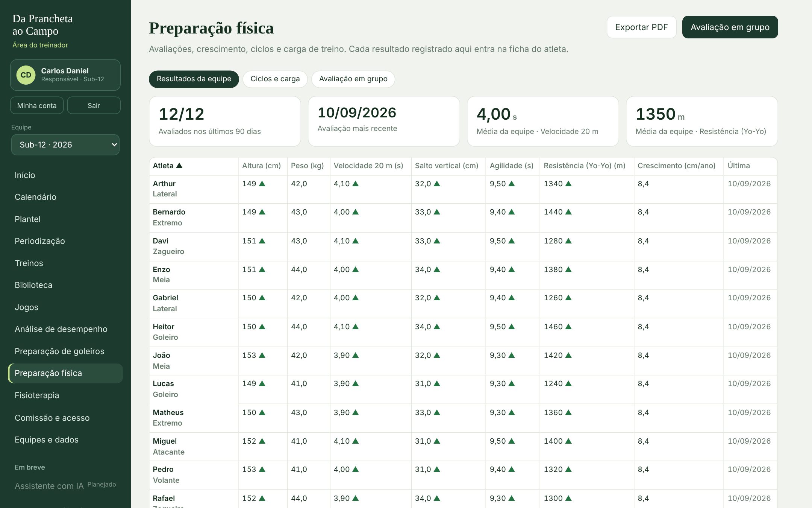Open Minha conta
The width and height of the screenshot is (812, 508).
click(37, 105)
